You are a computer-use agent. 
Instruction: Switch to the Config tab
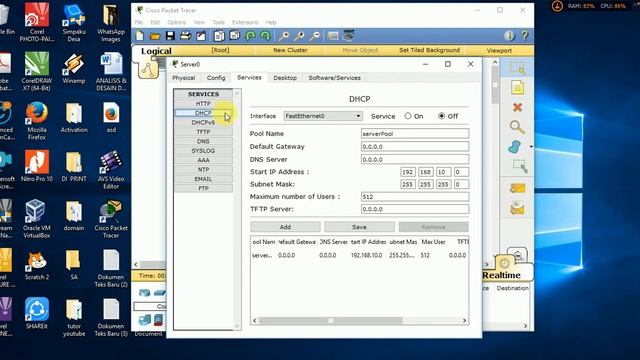click(x=216, y=78)
